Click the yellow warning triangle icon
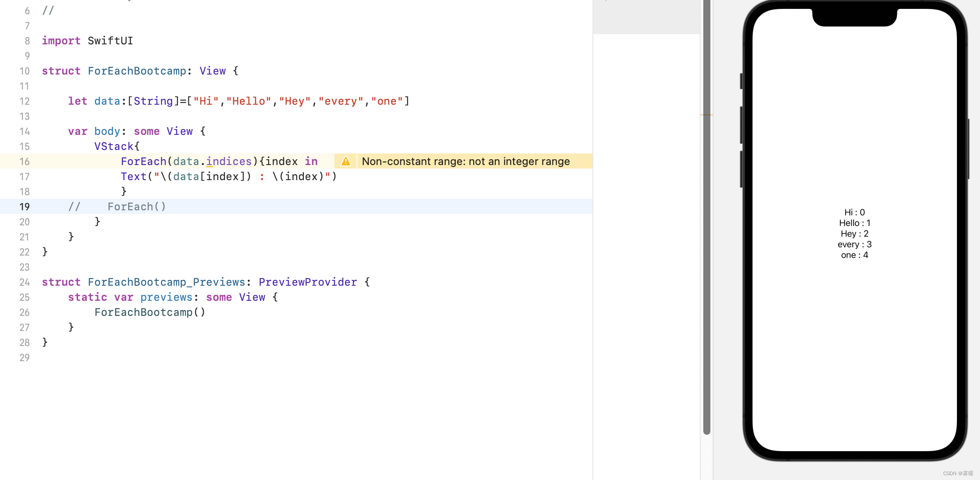 coord(346,161)
